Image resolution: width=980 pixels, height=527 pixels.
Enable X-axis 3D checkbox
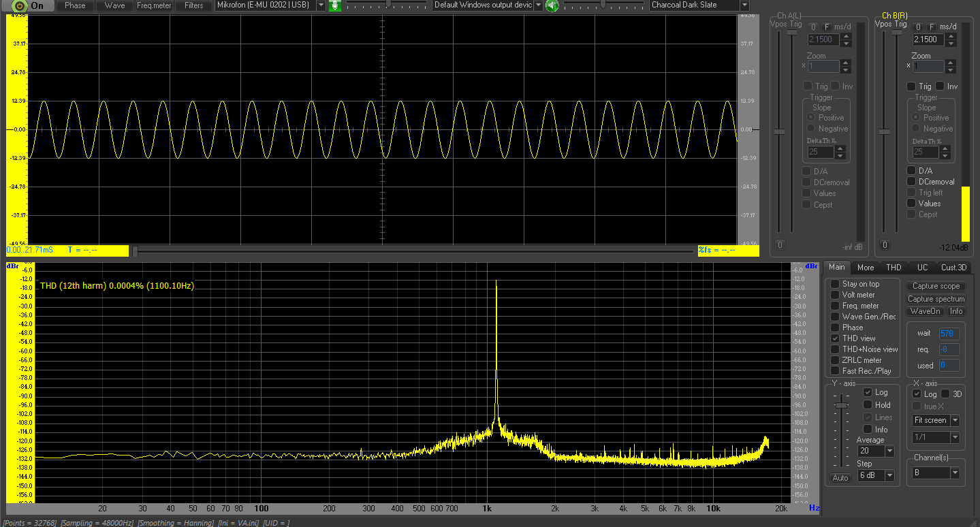pyautogui.click(x=945, y=394)
